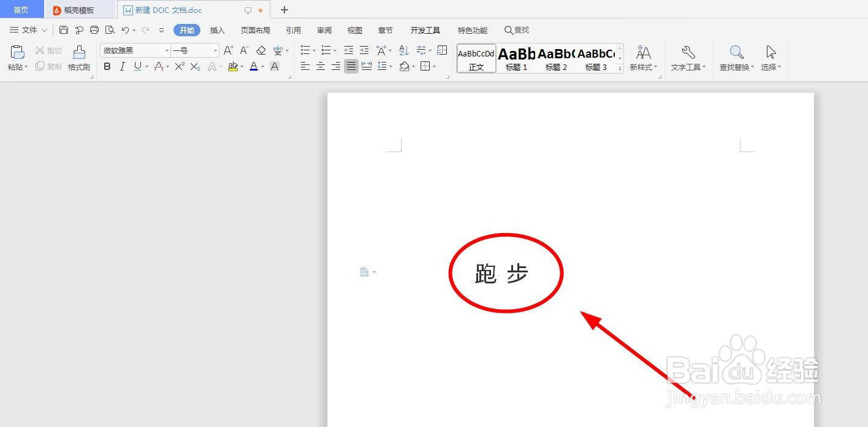Viewport: 868px width, 427px height.
Task: Open the 开发工具 ribbon tab
Action: [425, 30]
